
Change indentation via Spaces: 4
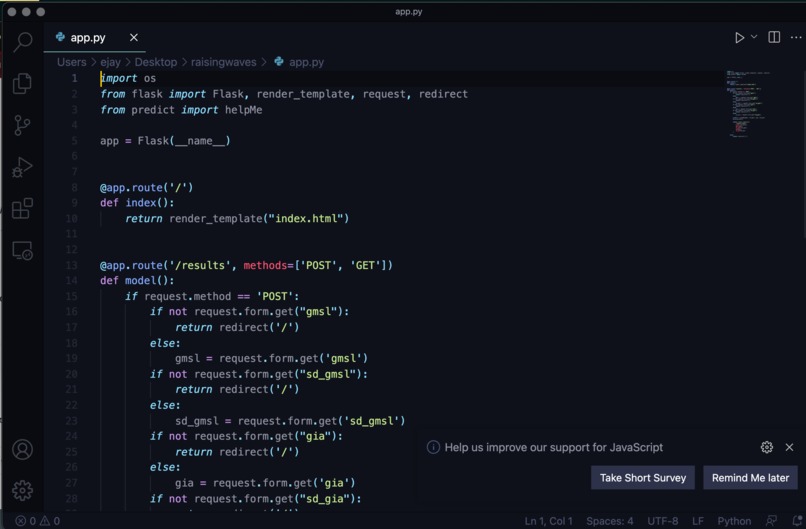[x=610, y=521]
